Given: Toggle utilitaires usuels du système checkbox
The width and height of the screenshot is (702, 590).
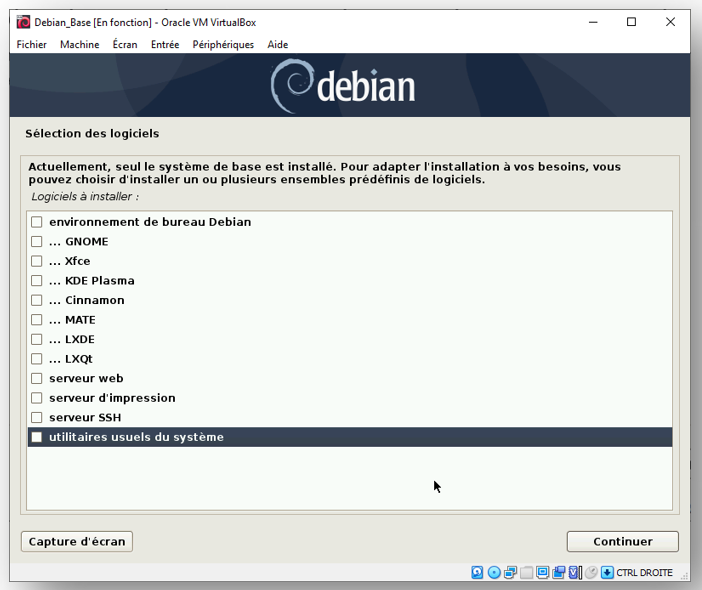Looking at the screenshot, I should [x=37, y=437].
